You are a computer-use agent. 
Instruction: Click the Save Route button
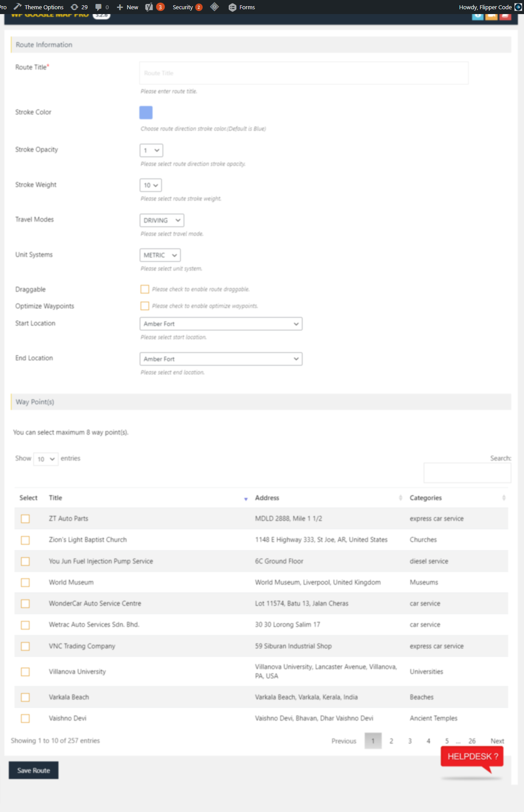pyautogui.click(x=33, y=770)
